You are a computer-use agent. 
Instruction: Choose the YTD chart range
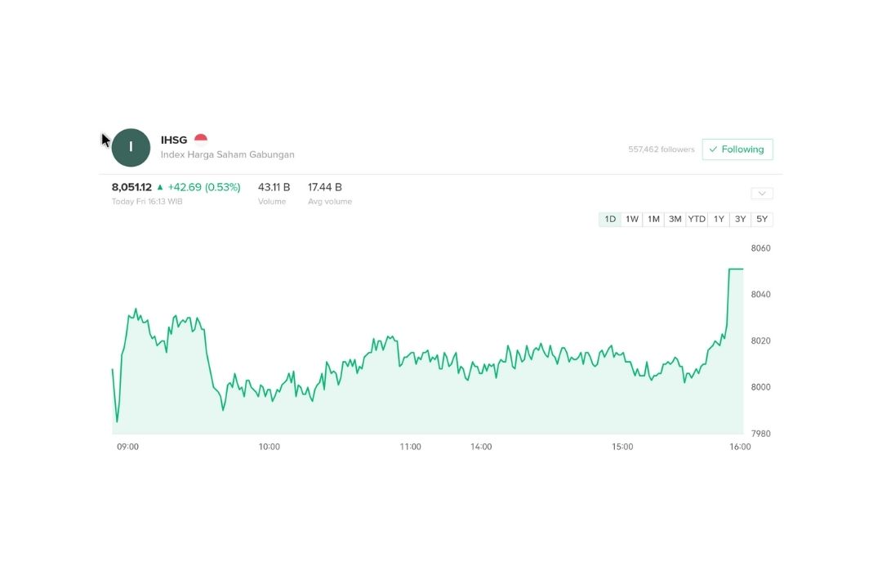click(x=697, y=219)
